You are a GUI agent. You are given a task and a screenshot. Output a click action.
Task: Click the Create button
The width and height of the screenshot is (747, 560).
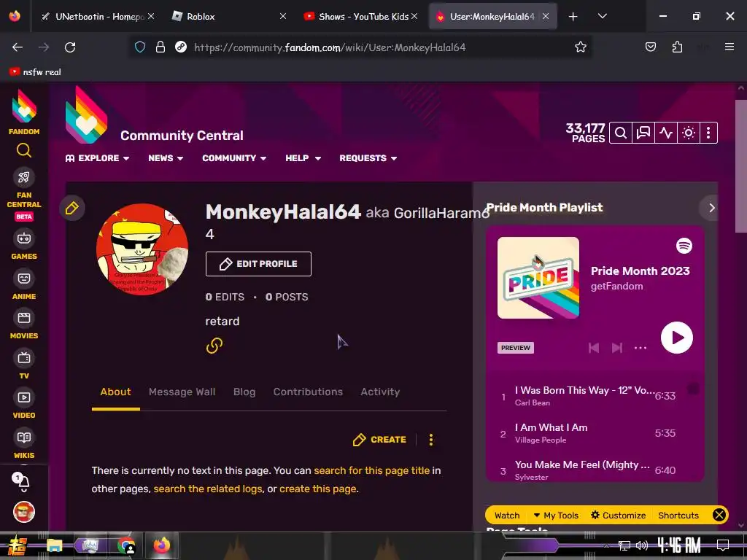(x=379, y=440)
